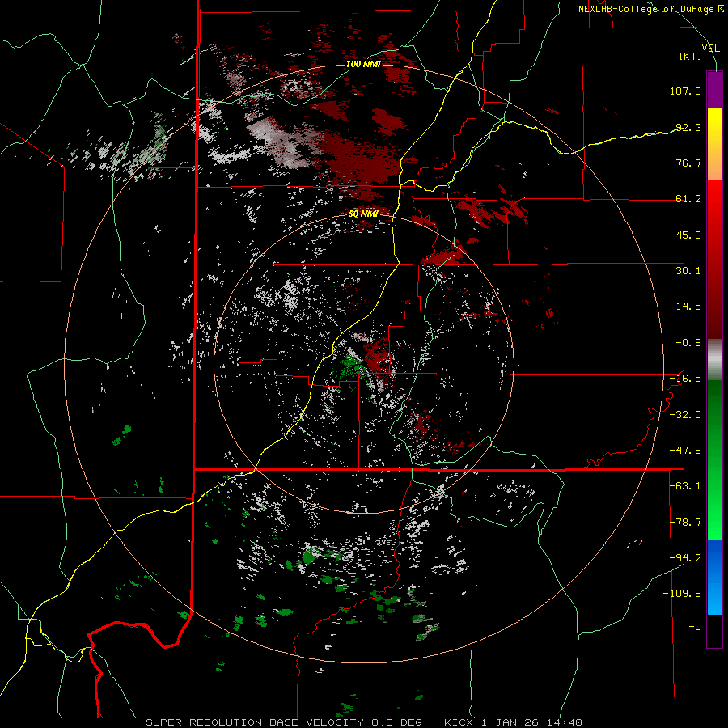The width and height of the screenshot is (728, 728).
Task: Pick the gray near-zero segment of color bar
Action: click(714, 360)
